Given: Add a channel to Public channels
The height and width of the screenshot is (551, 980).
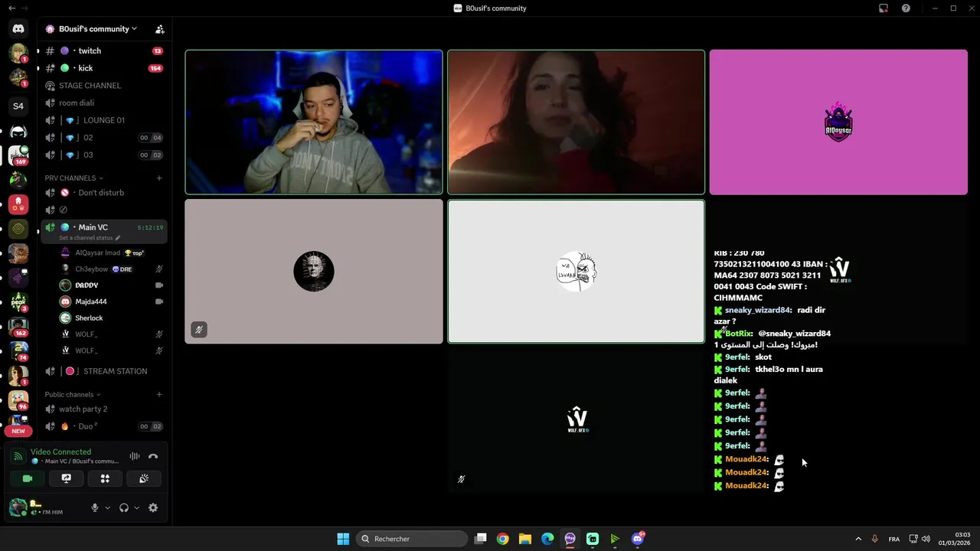Looking at the screenshot, I should click(159, 395).
